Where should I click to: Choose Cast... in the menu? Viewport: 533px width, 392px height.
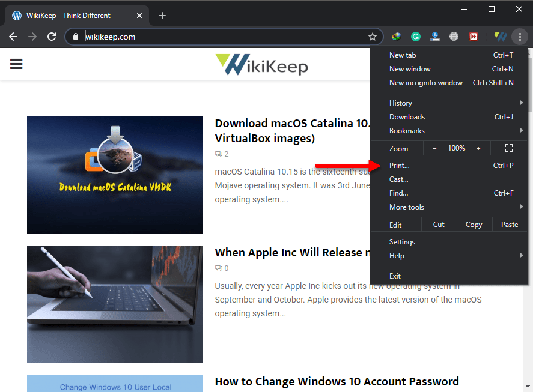(449, 179)
